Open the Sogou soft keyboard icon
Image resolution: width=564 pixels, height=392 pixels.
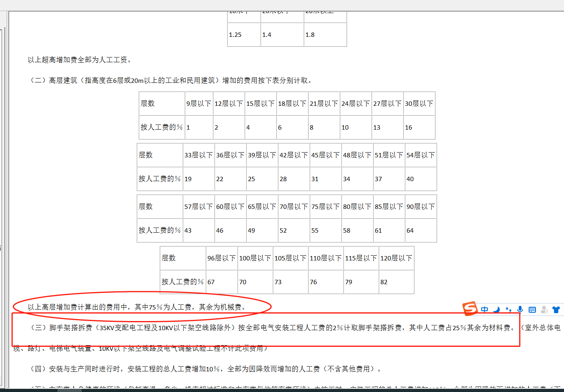coord(532,310)
